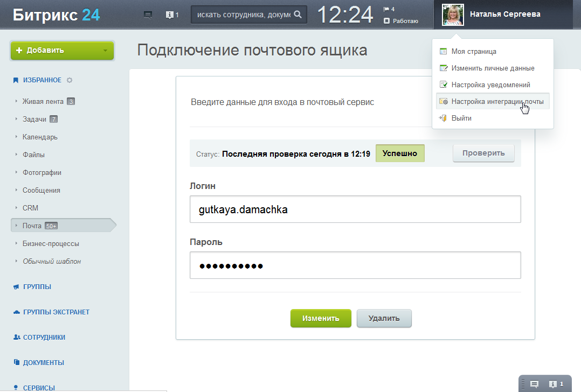Open the Добавить dropdown arrow

105,50
